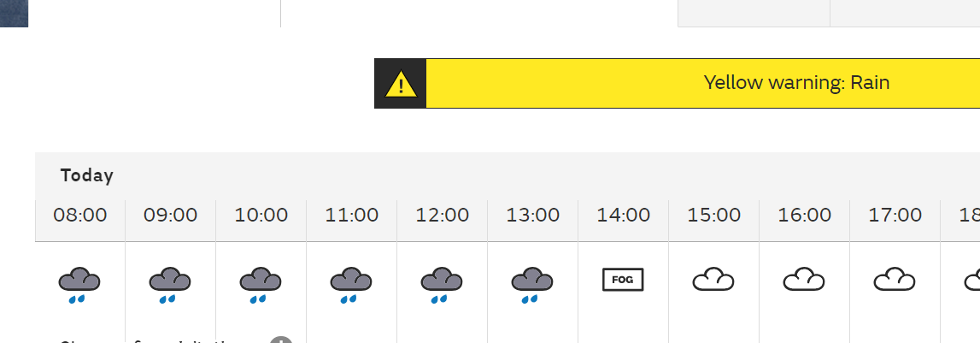
Task: Select the 12:00 hour column header
Action: point(443,216)
